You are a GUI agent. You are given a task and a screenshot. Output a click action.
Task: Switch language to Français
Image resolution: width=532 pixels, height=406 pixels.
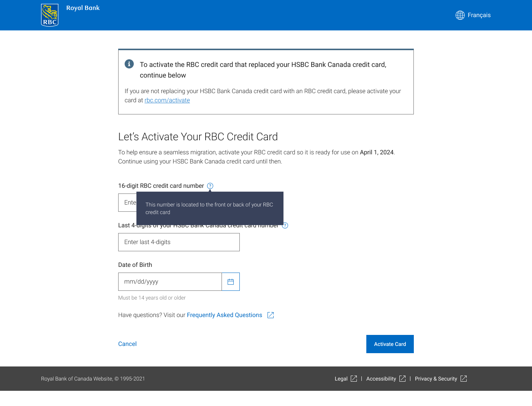click(479, 15)
